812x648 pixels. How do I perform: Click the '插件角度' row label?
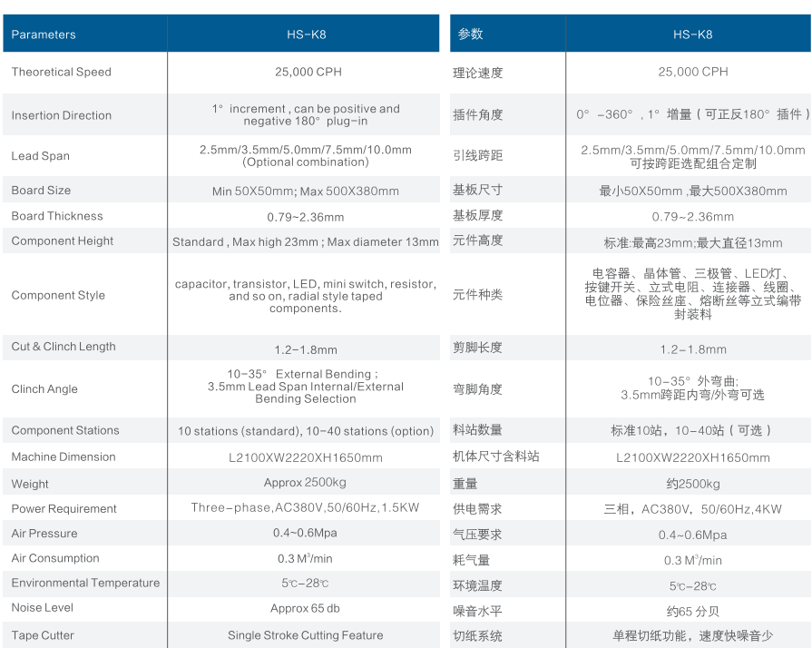pyautogui.click(x=477, y=114)
